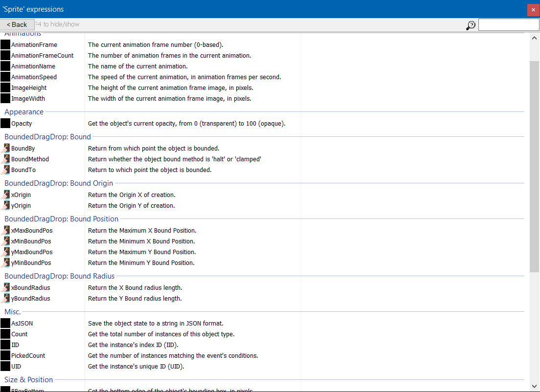Select the AnimationFrame expression icon

point(5,44)
